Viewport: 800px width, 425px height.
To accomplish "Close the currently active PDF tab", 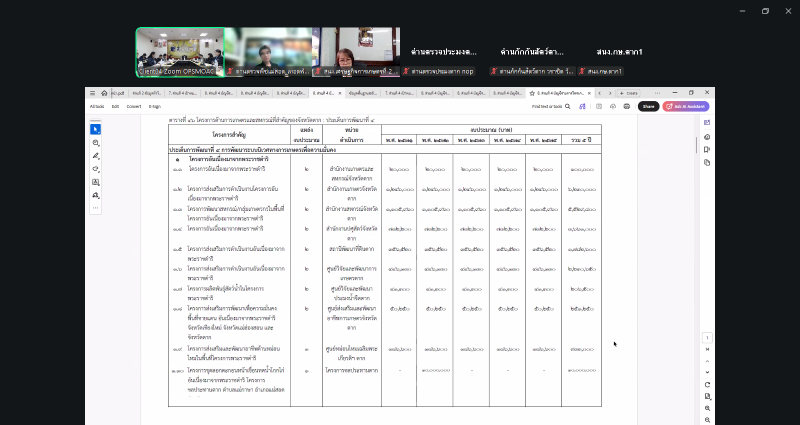I will coord(589,93).
